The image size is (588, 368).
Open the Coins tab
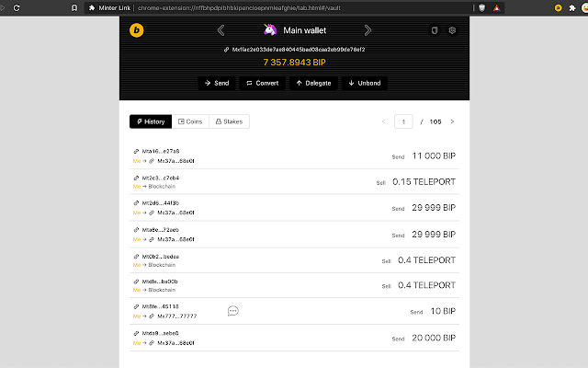tap(190, 121)
